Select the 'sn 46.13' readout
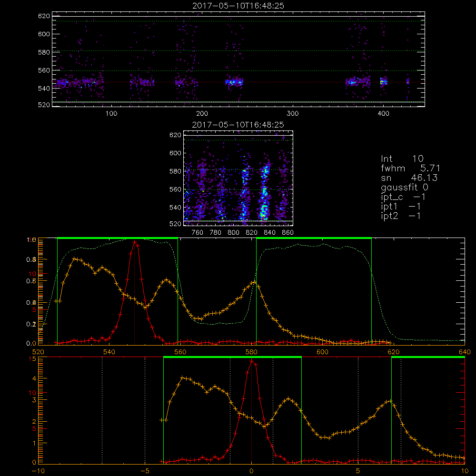 click(409, 178)
